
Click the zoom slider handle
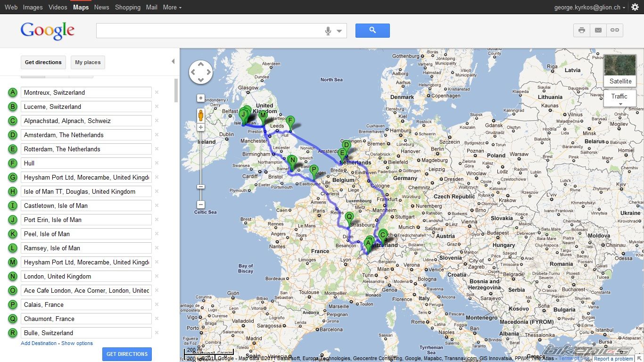[x=201, y=187]
